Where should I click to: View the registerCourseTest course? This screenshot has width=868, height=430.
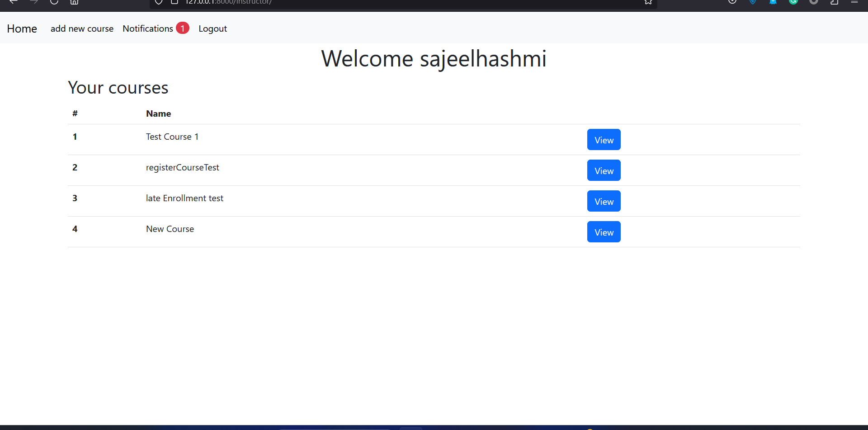(604, 170)
